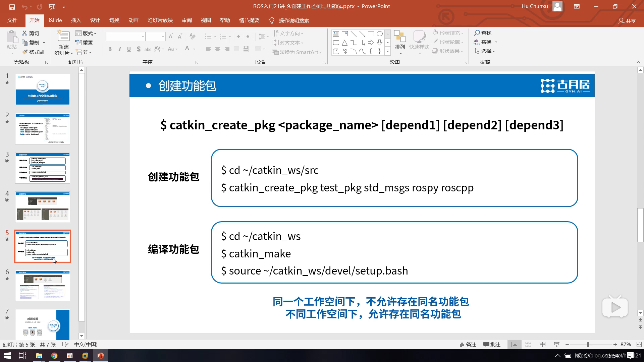This screenshot has width=644, height=362.
Task: Click the Italic formatting icon
Action: 119,49
